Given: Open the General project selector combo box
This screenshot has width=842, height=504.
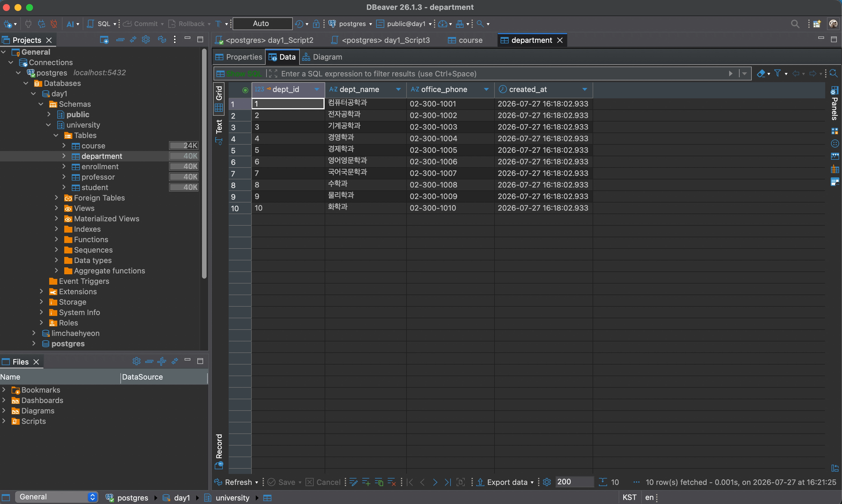Looking at the screenshot, I should coord(56,497).
